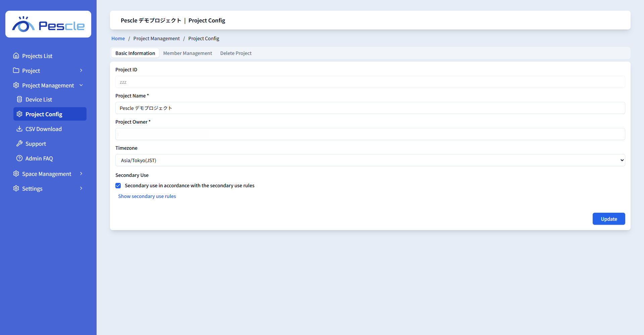Open the Timezone dropdown
644x335 pixels.
pyautogui.click(x=370, y=160)
